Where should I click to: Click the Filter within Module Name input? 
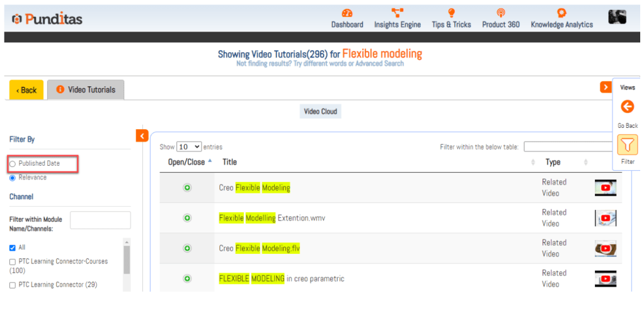[100, 220]
